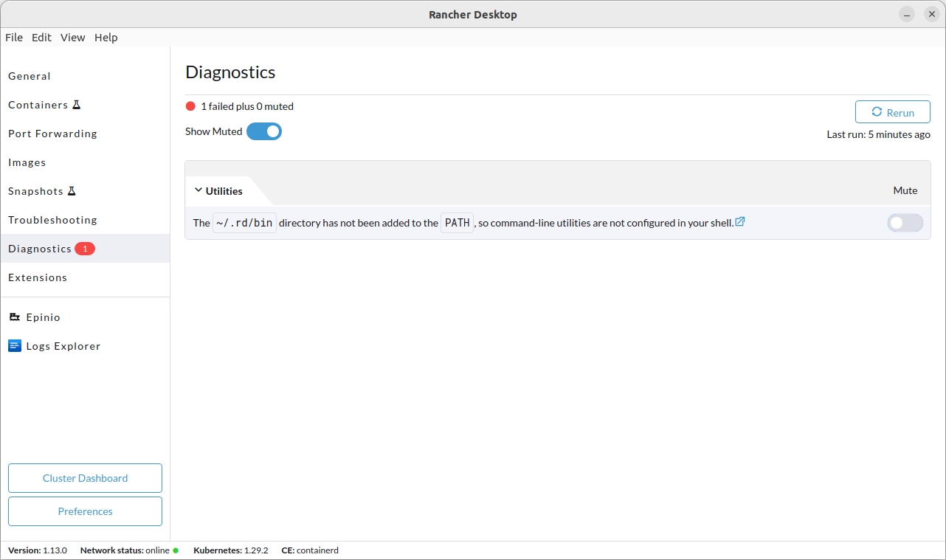
Task: Open the Help menu
Action: tap(106, 38)
